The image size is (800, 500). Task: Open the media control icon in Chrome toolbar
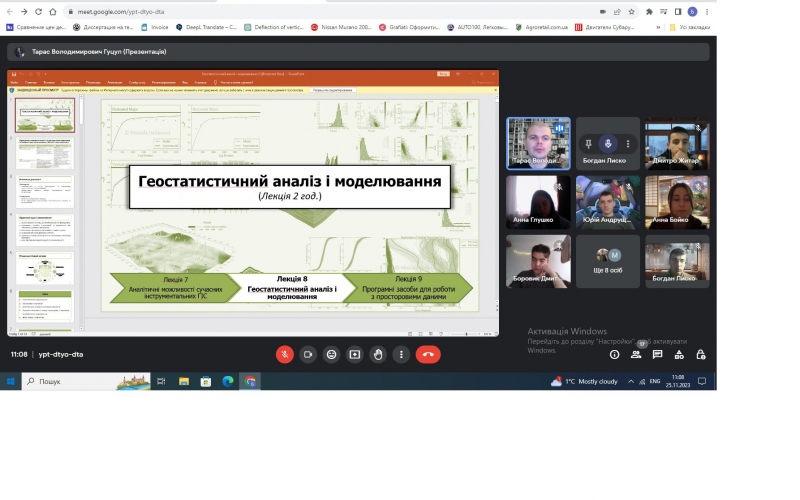coord(663,12)
